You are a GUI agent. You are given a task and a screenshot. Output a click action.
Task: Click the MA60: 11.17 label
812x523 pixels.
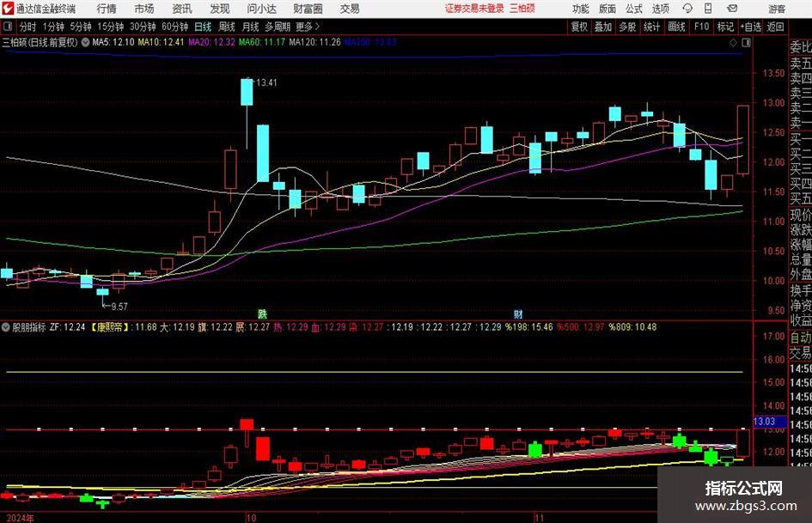point(262,42)
